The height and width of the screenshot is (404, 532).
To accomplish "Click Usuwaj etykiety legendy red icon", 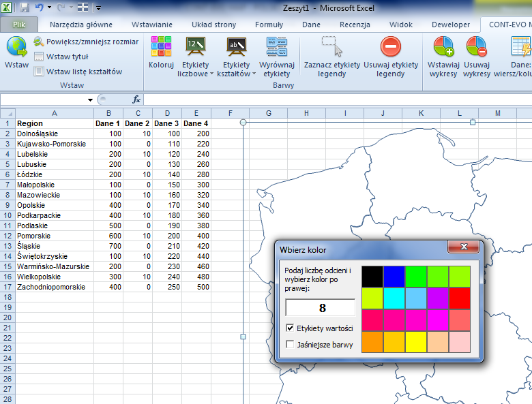I will point(391,46).
